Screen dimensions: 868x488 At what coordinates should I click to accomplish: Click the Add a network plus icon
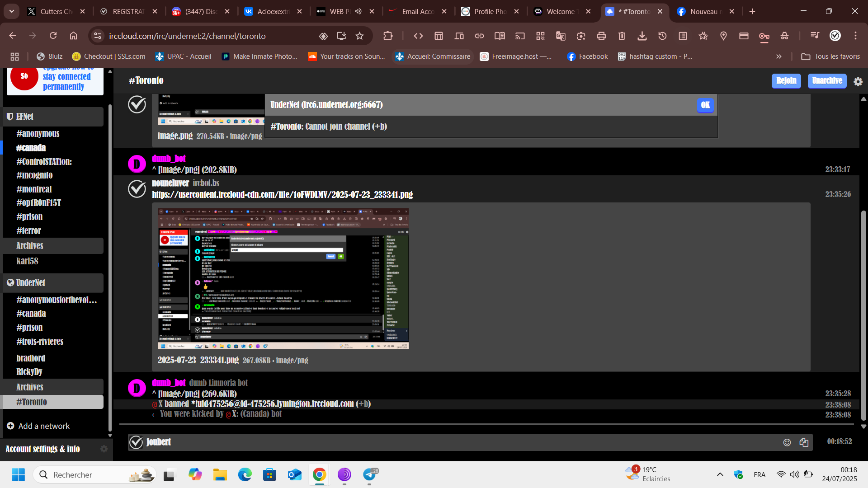10,426
